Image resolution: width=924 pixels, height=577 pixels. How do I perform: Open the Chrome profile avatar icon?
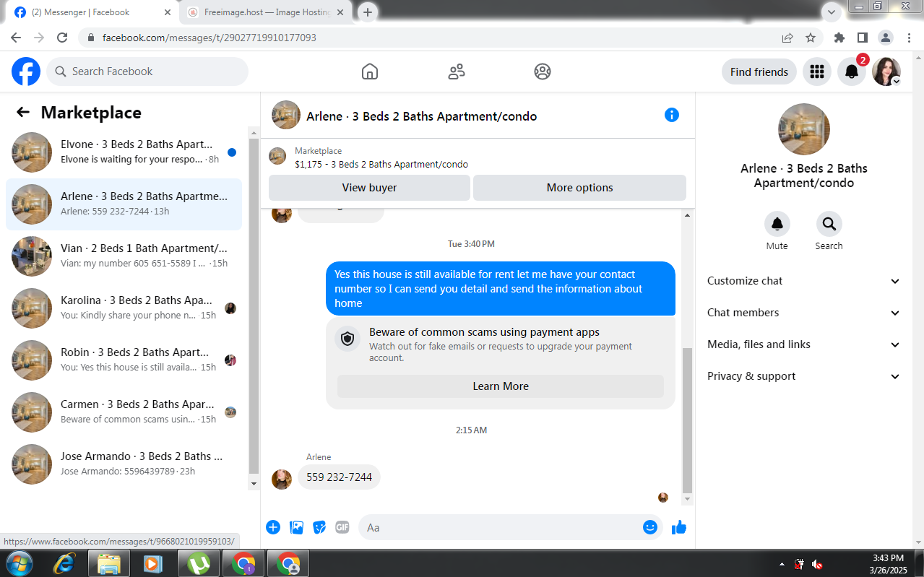click(886, 38)
